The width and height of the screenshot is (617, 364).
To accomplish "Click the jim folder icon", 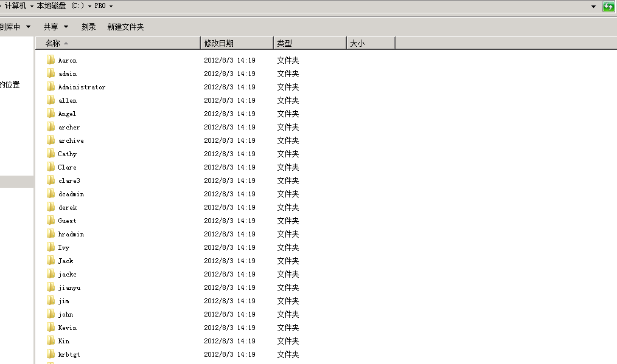I will pyautogui.click(x=51, y=300).
